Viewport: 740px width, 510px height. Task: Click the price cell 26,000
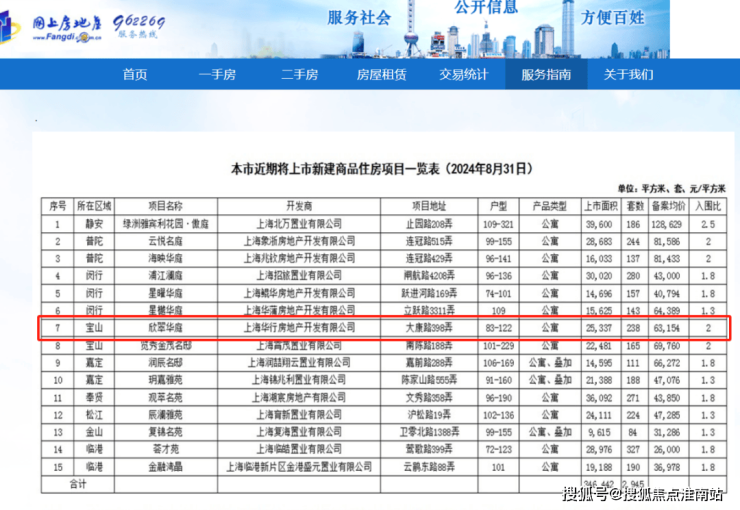pos(666,450)
